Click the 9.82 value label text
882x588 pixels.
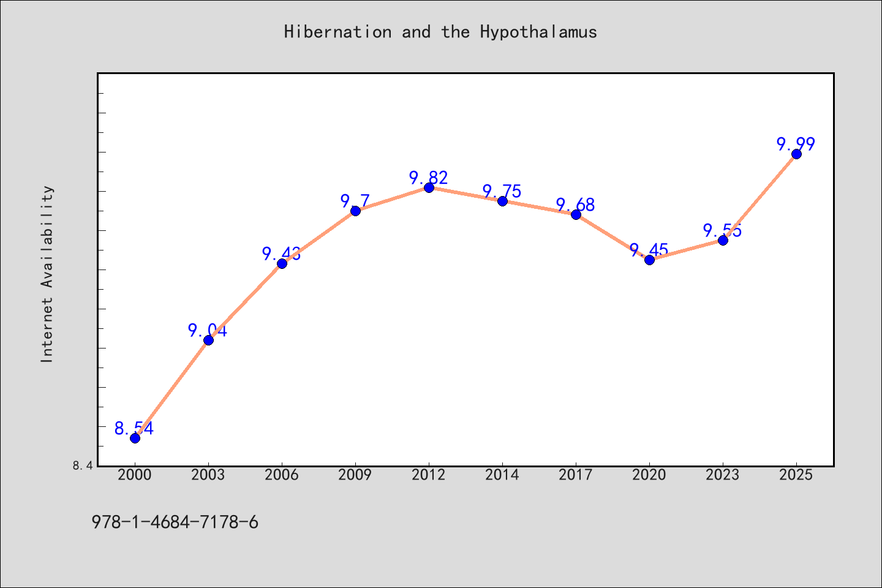click(x=429, y=178)
